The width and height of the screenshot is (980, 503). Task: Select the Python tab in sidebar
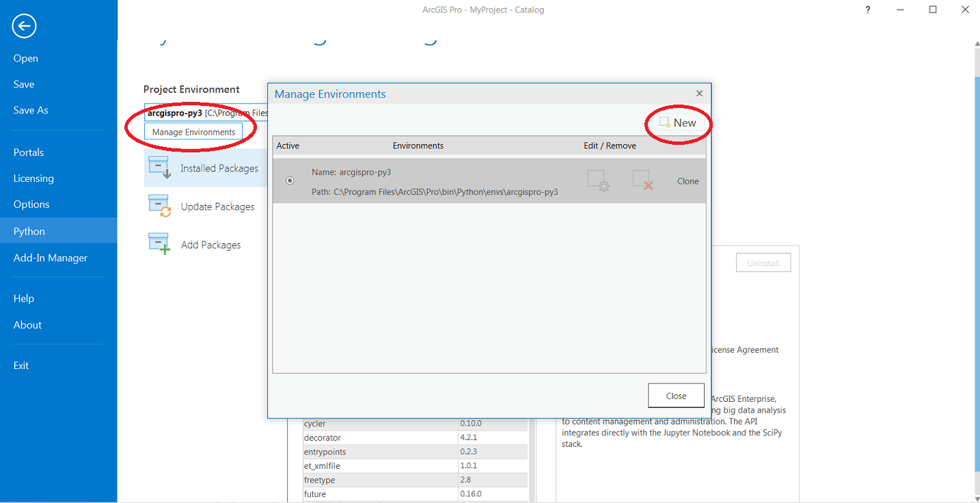click(58, 231)
